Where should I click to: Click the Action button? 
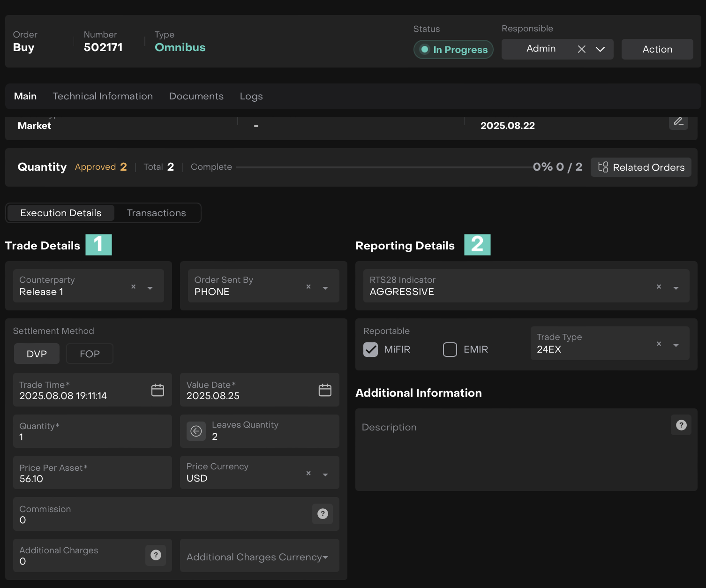657,49
